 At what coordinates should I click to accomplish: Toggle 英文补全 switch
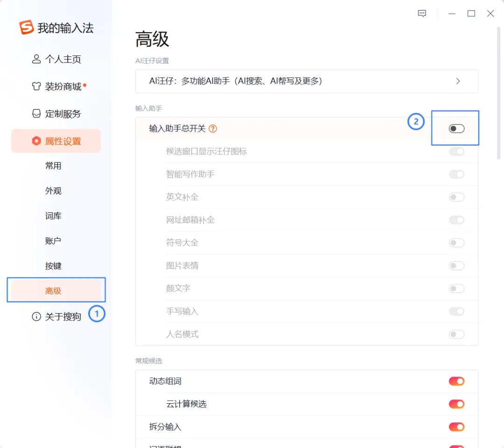click(456, 197)
